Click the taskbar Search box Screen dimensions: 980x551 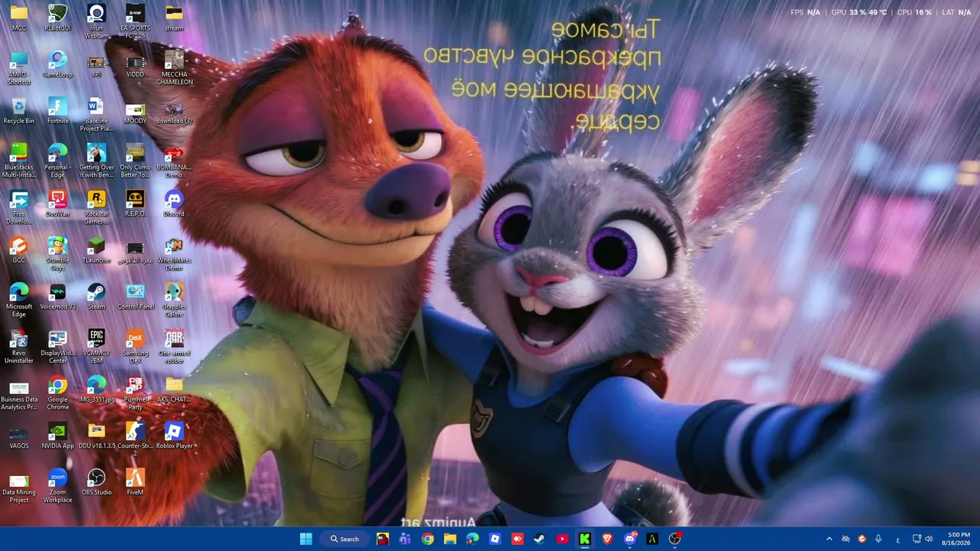click(x=345, y=539)
